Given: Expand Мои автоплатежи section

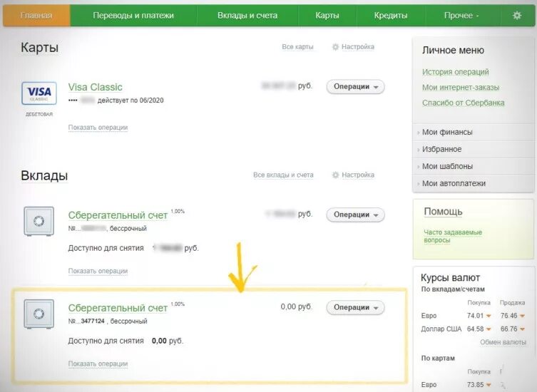Looking at the screenshot, I should coord(454,183).
